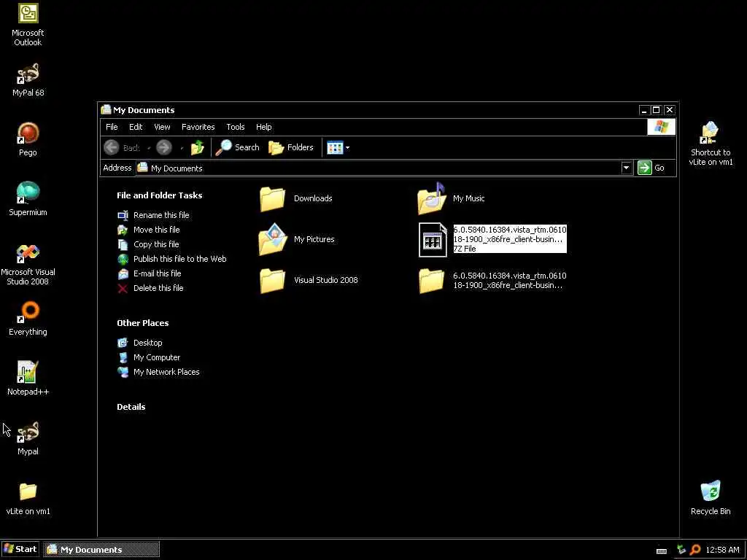The width and height of the screenshot is (747, 560).
Task: Select the Everything search desktop icon
Action: (x=28, y=319)
